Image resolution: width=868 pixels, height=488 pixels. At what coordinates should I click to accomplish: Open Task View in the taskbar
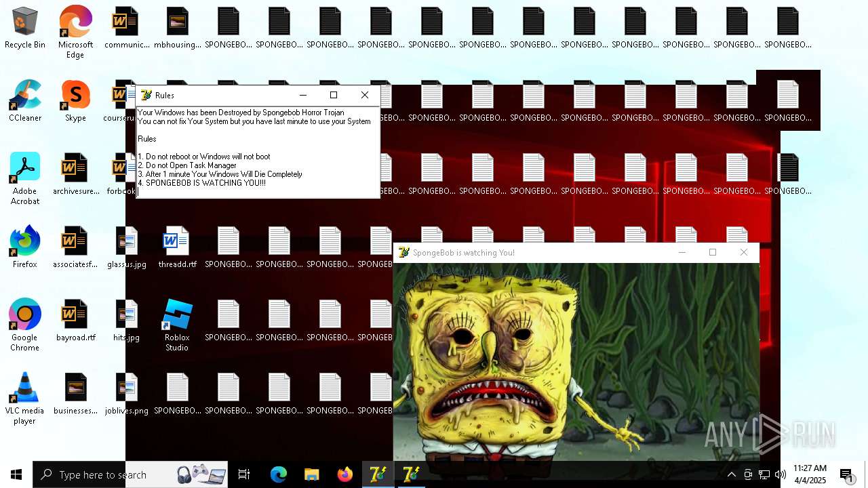244,474
